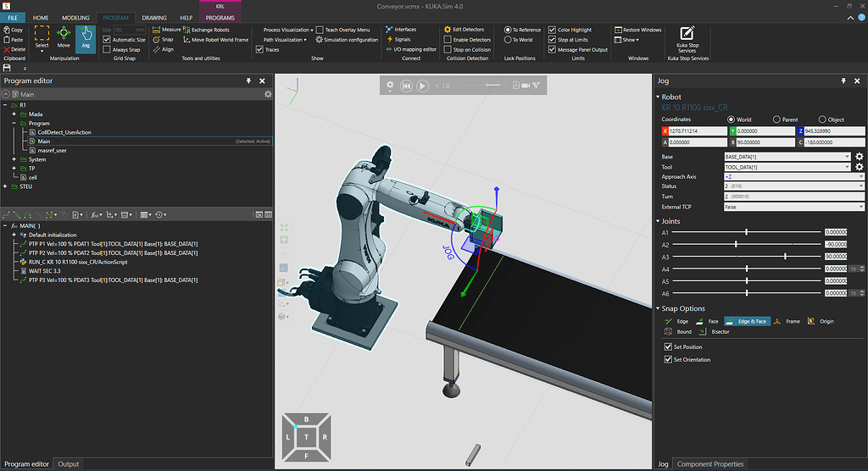The image size is (868, 471).
Task: Expand the System node in program tree
Action: click(14, 159)
